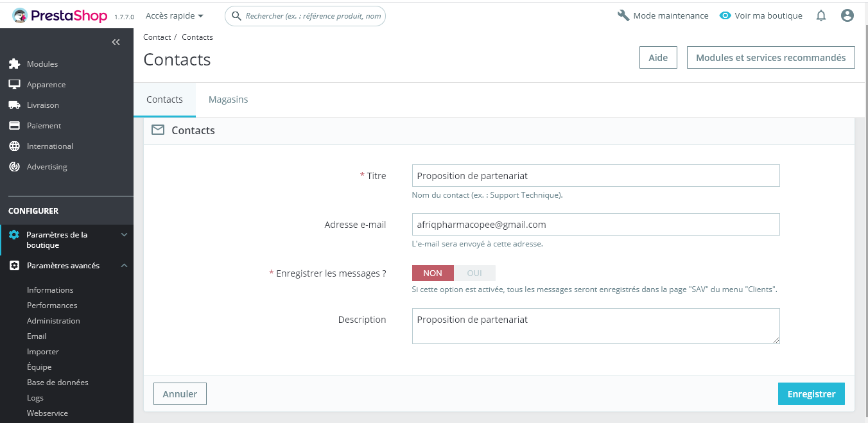The image size is (868, 423).
Task: Click the Apparence monitor icon
Action: [14, 85]
